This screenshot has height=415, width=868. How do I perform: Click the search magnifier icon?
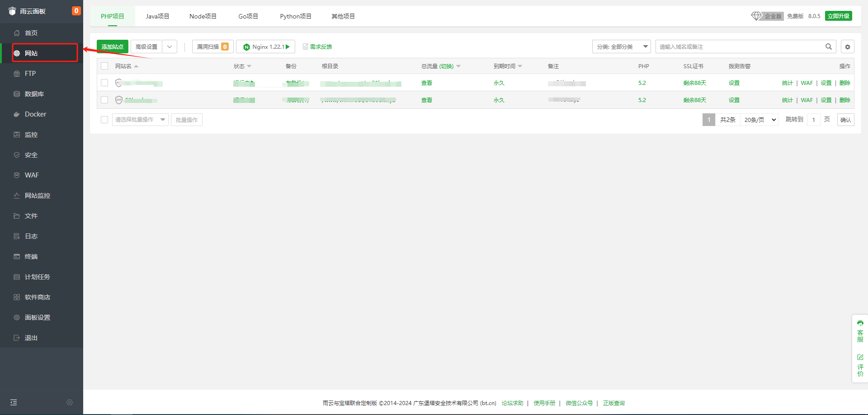pos(828,47)
